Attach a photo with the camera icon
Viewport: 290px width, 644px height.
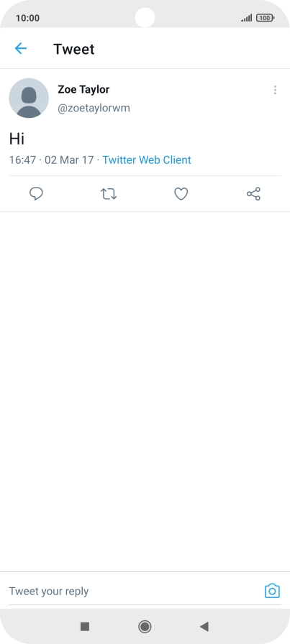(272, 591)
